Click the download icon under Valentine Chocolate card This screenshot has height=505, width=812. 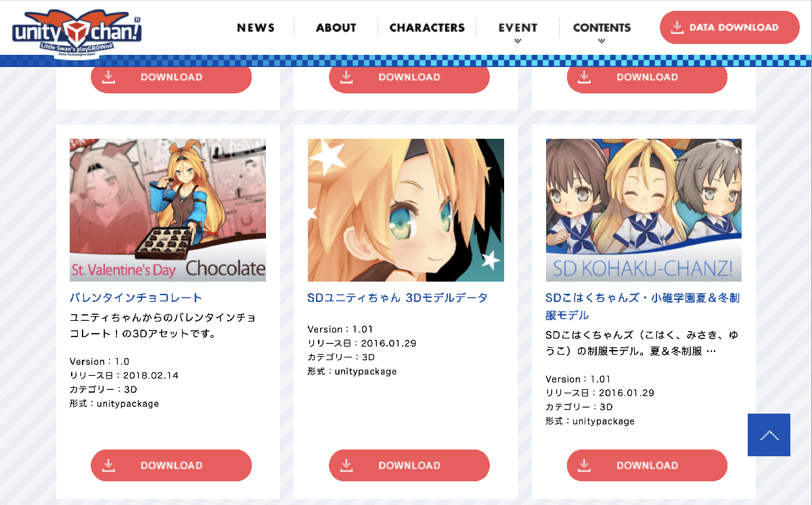(108, 465)
